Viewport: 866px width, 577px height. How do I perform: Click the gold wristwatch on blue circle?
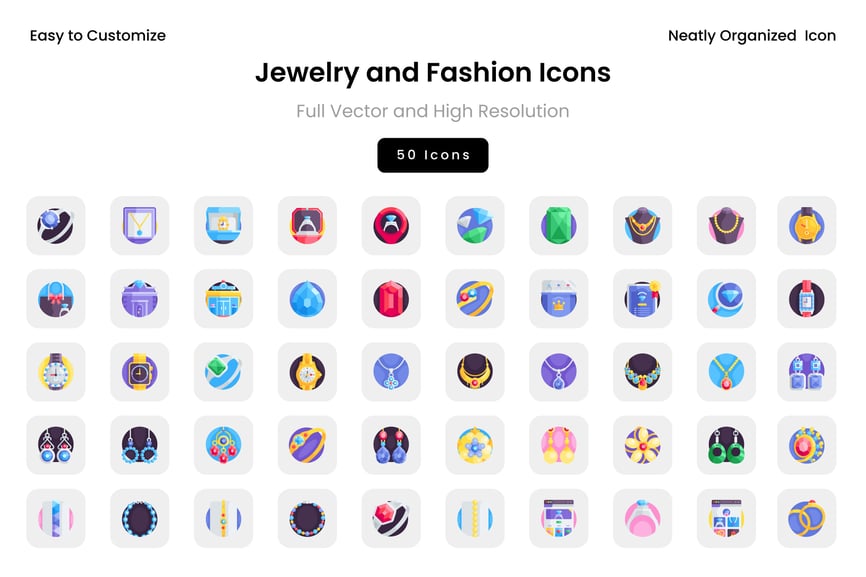pos(806,225)
